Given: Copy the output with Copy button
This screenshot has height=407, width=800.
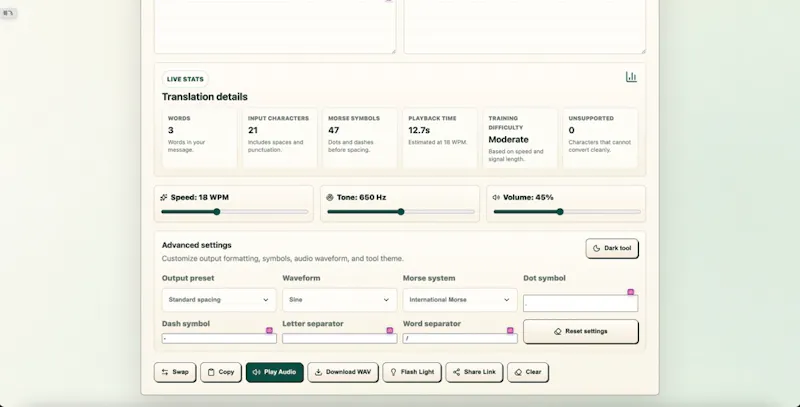Looking at the screenshot, I should (x=221, y=372).
